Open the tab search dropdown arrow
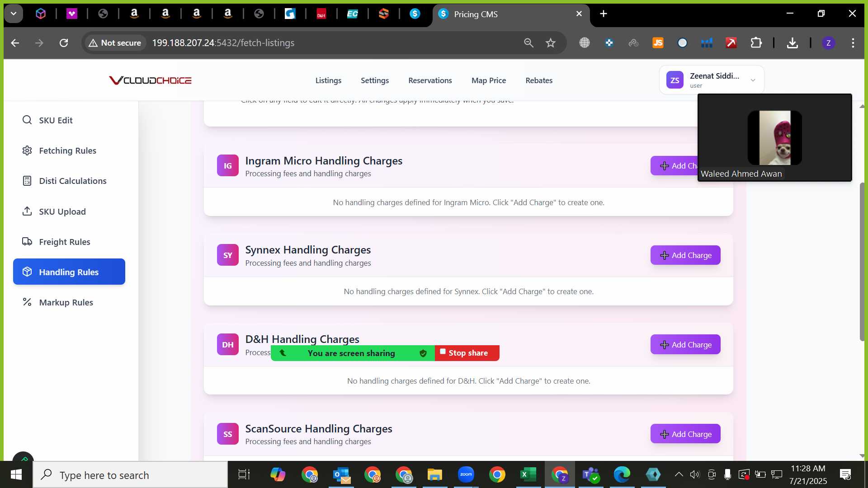This screenshot has width=868, height=488. coord(14,14)
